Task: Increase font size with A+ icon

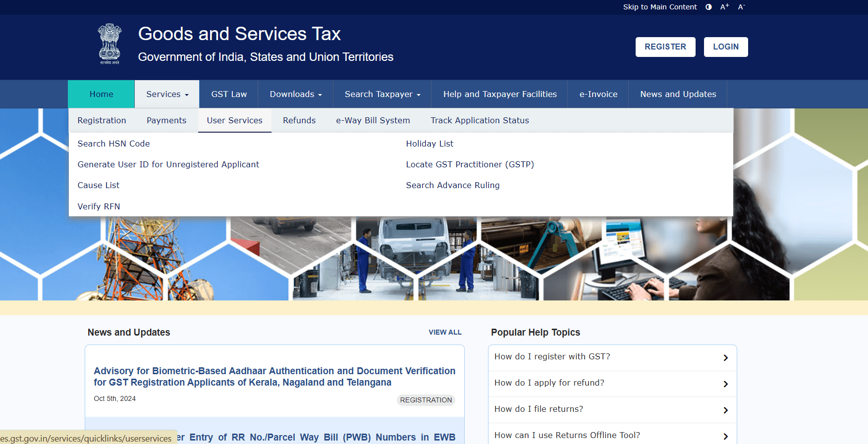Action: coord(724,7)
